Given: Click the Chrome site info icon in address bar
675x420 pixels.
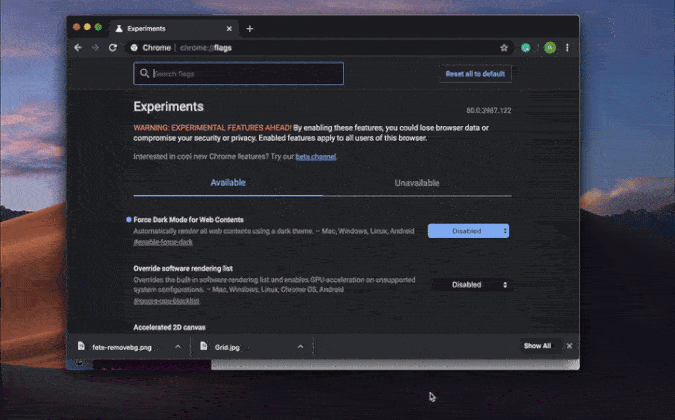Looking at the screenshot, I should tap(134, 48).
